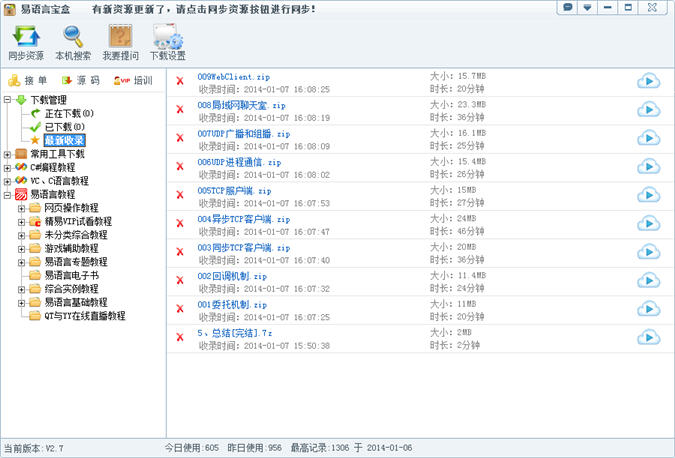Screen dimensions: 675x458
Task: Expand the 常用工具下载 tree node
Action: coord(8,154)
